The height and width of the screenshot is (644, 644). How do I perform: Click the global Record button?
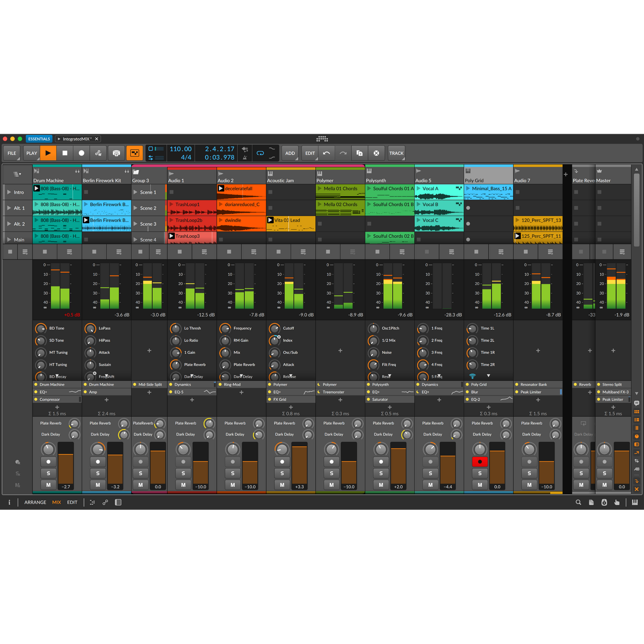coord(82,153)
